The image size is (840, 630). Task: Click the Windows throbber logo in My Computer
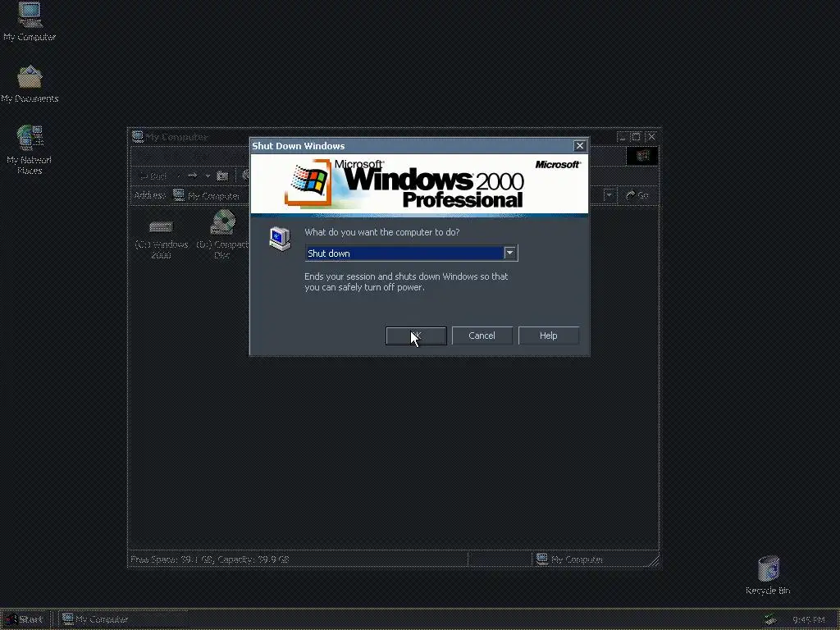click(641, 156)
